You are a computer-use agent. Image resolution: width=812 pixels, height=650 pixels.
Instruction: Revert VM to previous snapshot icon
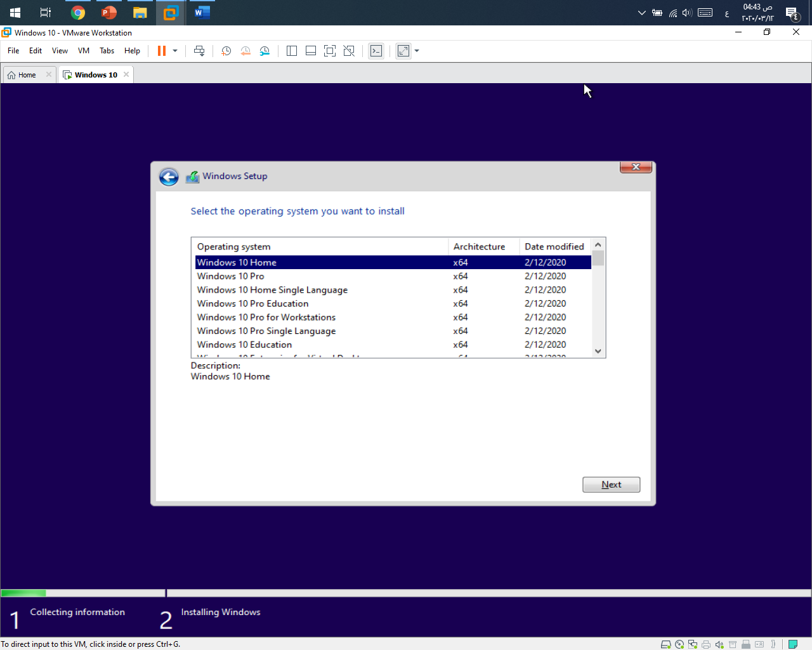pyautogui.click(x=246, y=51)
